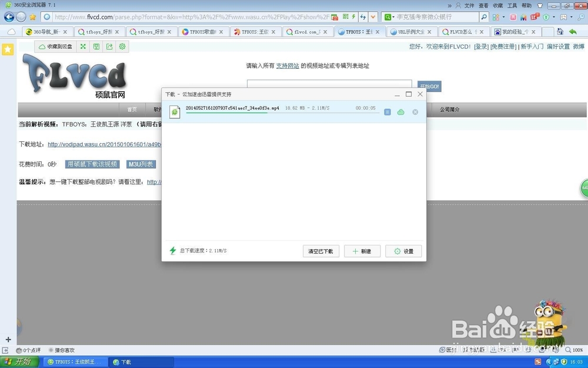Viewport: 588px width, 368px height.
Task: Click the green expand fullscreen toolbar icon
Action: [x=83, y=47]
